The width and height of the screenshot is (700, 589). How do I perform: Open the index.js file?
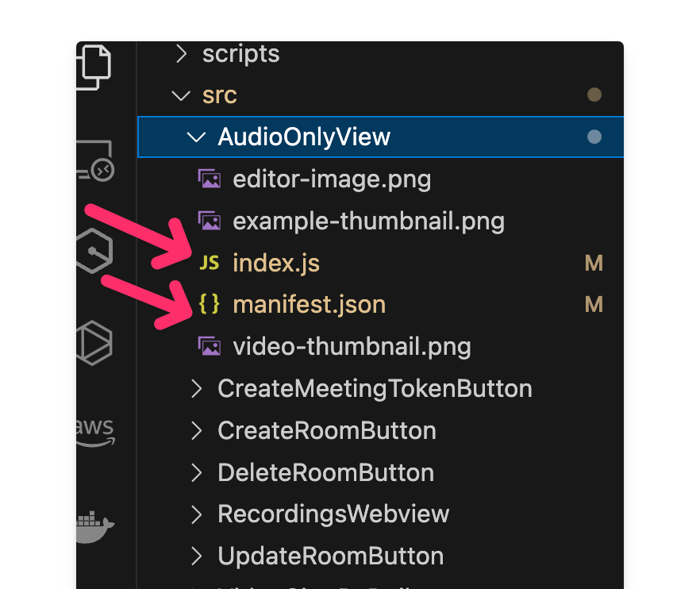pos(275,263)
